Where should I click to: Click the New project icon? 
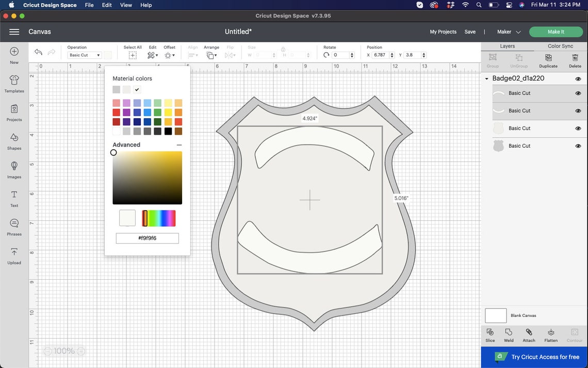click(14, 52)
